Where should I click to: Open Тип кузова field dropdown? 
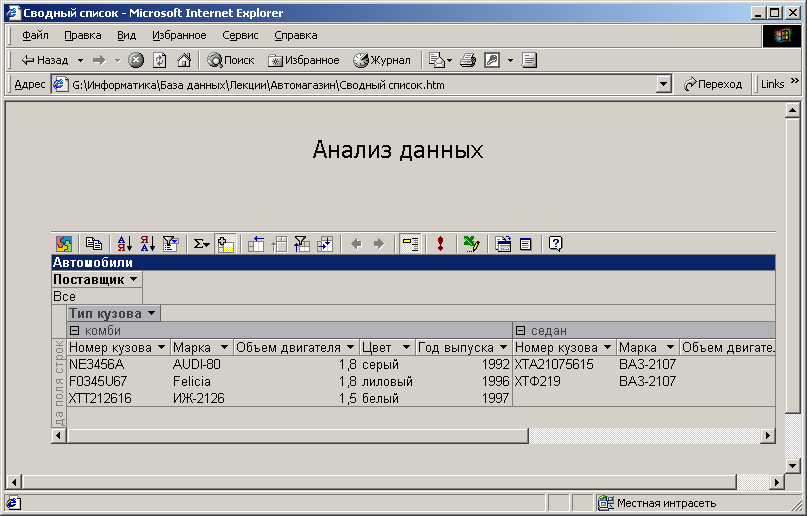(x=151, y=313)
